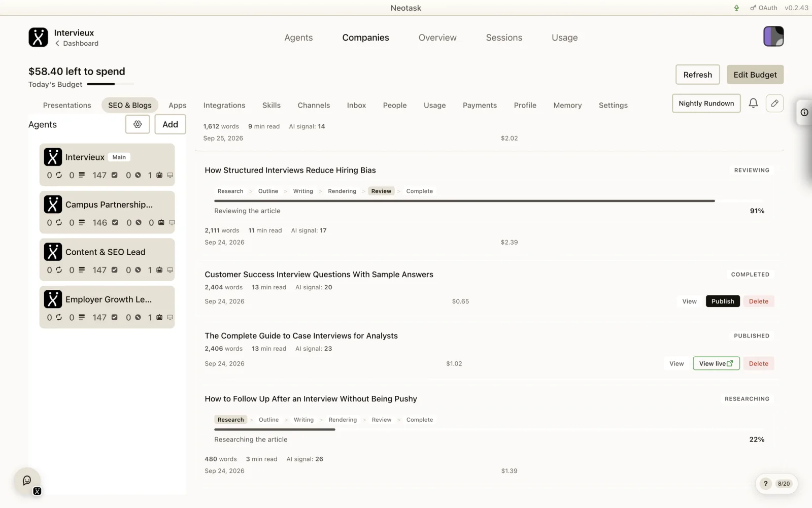Open the info side panel icon
812x508 pixels.
click(x=804, y=112)
